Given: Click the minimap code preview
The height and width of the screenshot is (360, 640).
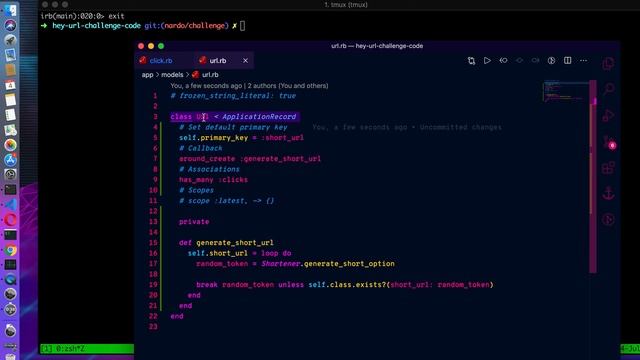Looking at the screenshot, I should [565, 91].
